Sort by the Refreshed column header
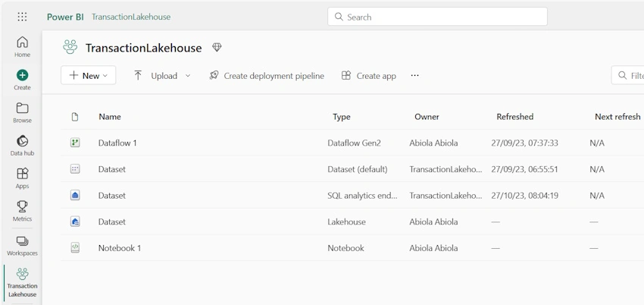The height and width of the screenshot is (305, 644). pyautogui.click(x=515, y=117)
